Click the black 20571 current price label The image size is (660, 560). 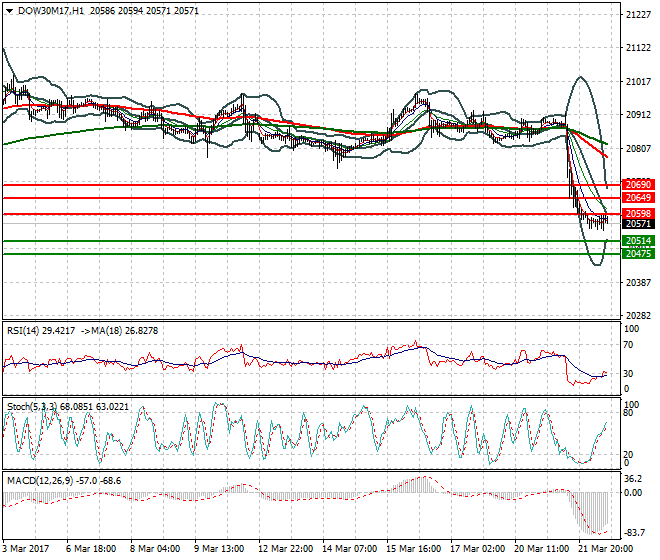637,225
